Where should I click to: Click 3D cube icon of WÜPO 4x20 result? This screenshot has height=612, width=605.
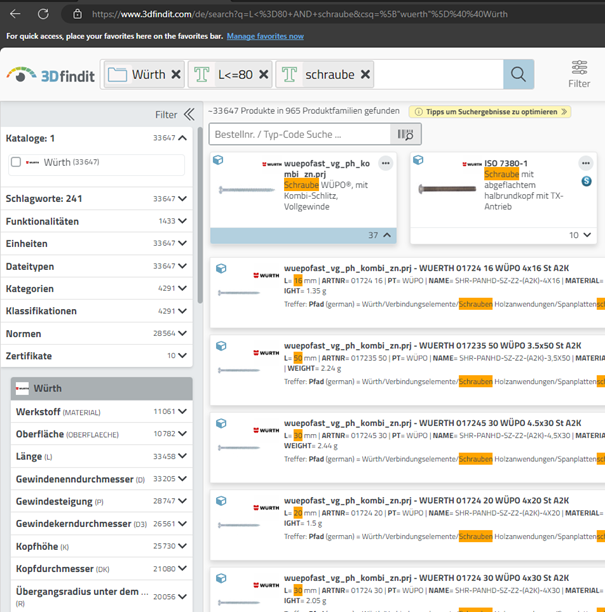(221, 501)
